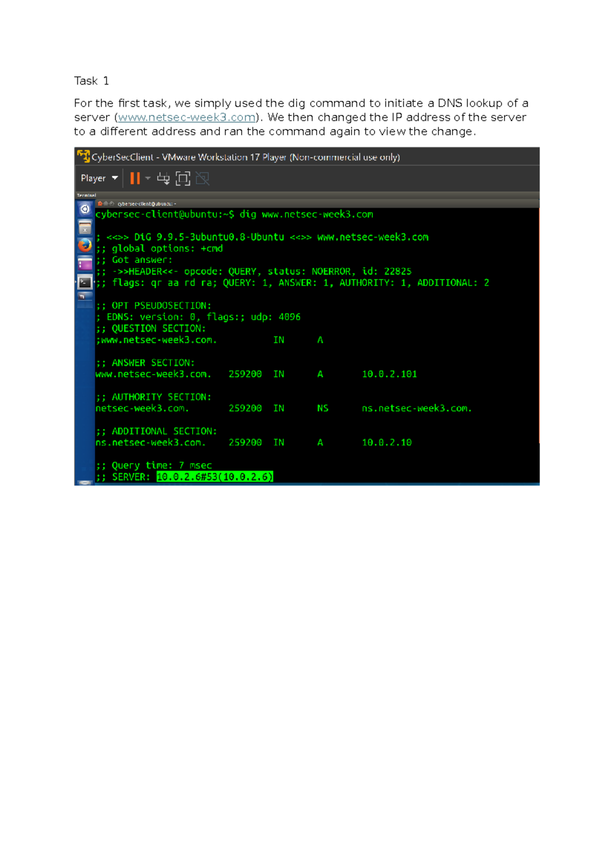614x868 pixels.
Task: Minimize the cybersec-client terminal window
Action: click(106, 204)
